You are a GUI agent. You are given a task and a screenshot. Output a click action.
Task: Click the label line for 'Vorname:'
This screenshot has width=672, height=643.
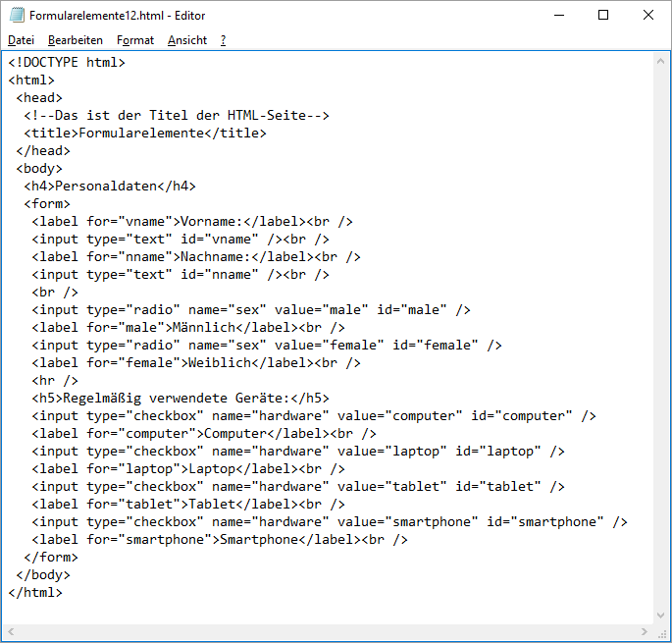coord(192,222)
